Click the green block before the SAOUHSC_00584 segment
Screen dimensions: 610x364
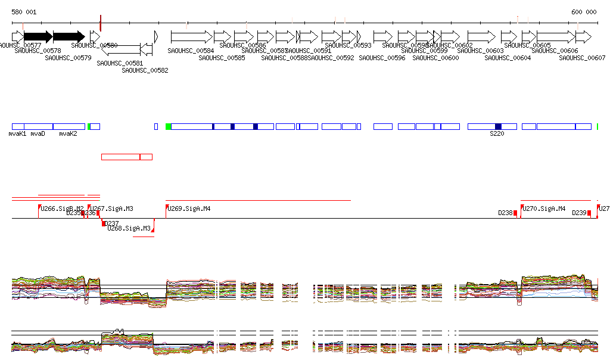coord(168,126)
